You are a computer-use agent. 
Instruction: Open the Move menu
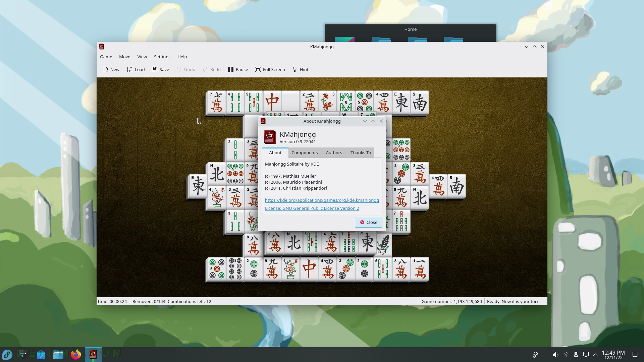[124, 57]
